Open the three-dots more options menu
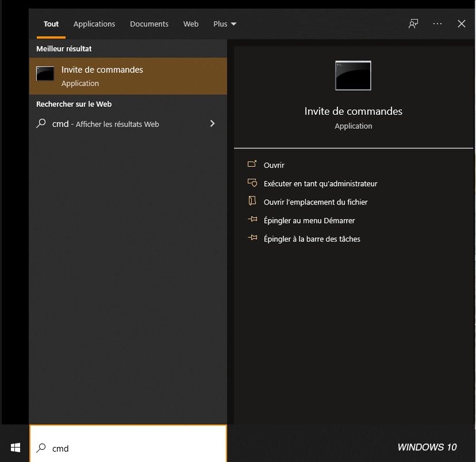Image resolution: width=476 pixels, height=462 pixels. tap(437, 24)
